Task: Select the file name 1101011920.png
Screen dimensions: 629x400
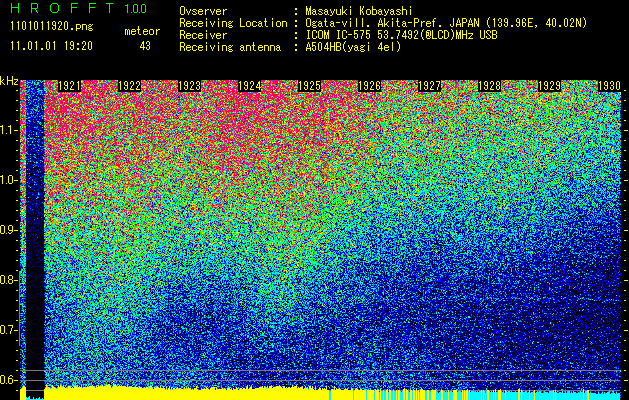Action: [x=52, y=27]
